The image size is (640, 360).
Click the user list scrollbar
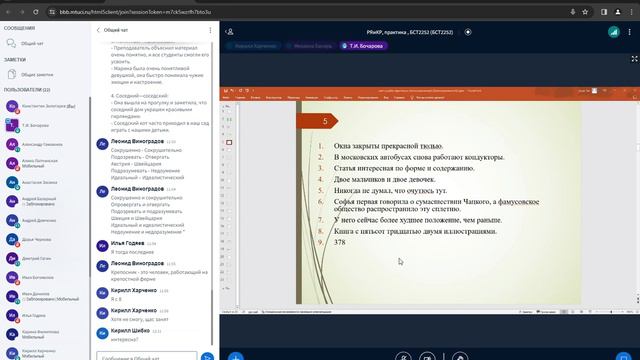(x=89, y=188)
